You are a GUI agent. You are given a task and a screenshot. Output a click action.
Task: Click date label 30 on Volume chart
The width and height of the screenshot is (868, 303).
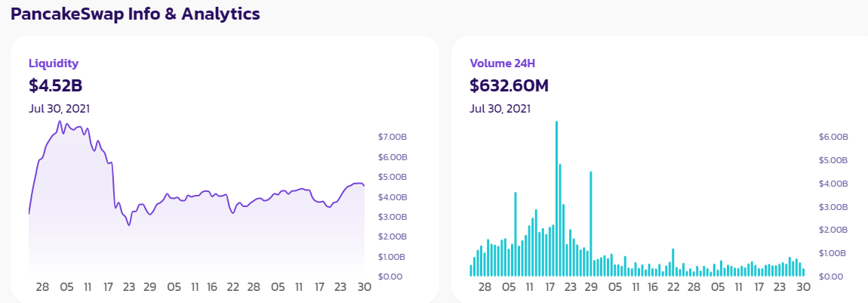803,287
